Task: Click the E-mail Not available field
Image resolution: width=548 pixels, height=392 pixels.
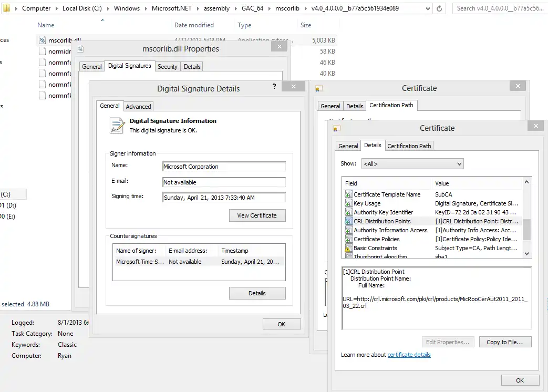Action: [x=224, y=182]
